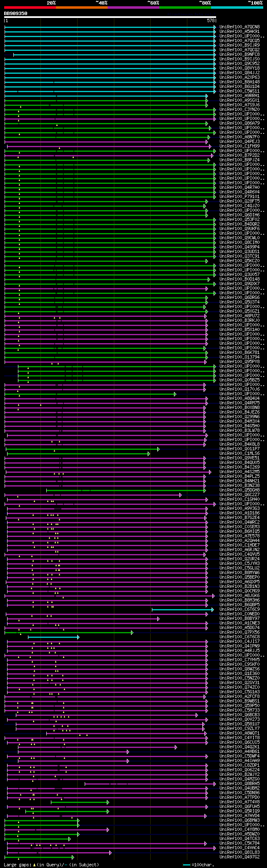
Task: Click the purple ~60% identity legend segment
Action: point(133,7)
